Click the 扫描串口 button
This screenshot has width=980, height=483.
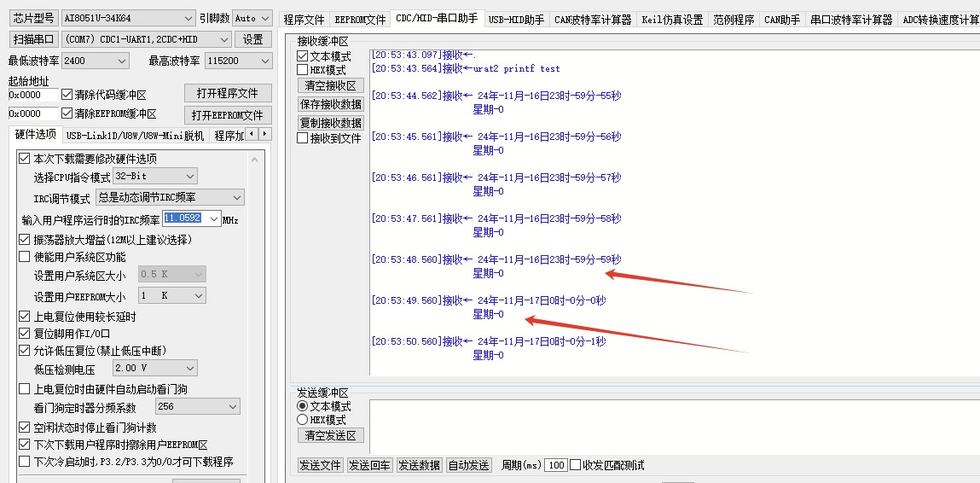[34, 39]
